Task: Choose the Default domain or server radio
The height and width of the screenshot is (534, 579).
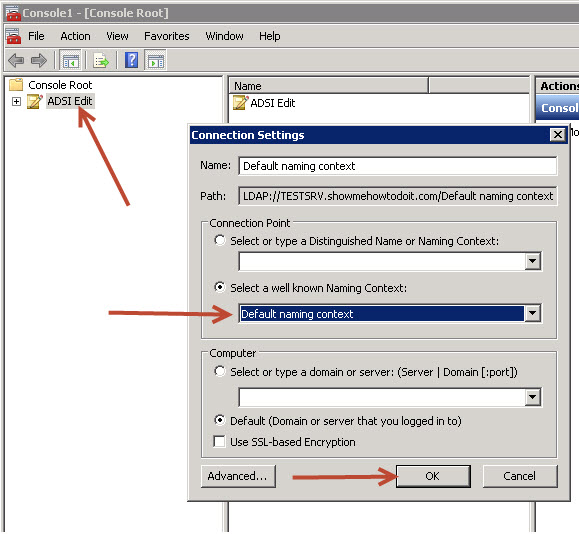Action: [220, 420]
